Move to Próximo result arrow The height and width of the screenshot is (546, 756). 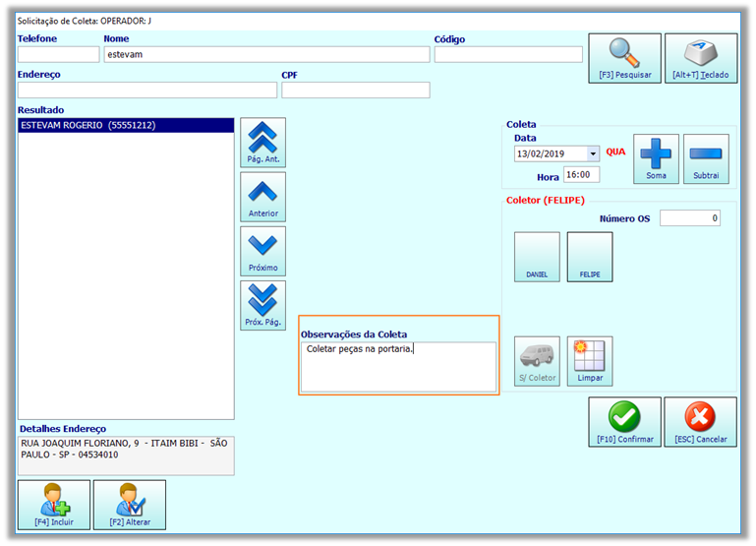click(262, 251)
